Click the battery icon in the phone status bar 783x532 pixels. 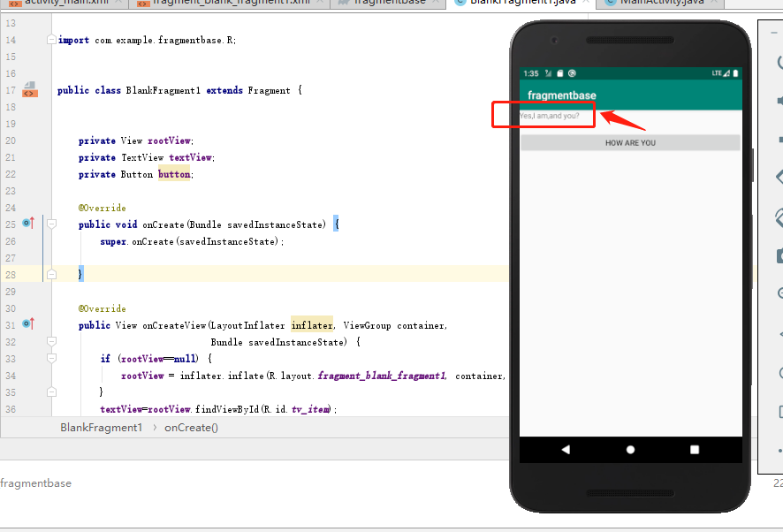point(735,73)
